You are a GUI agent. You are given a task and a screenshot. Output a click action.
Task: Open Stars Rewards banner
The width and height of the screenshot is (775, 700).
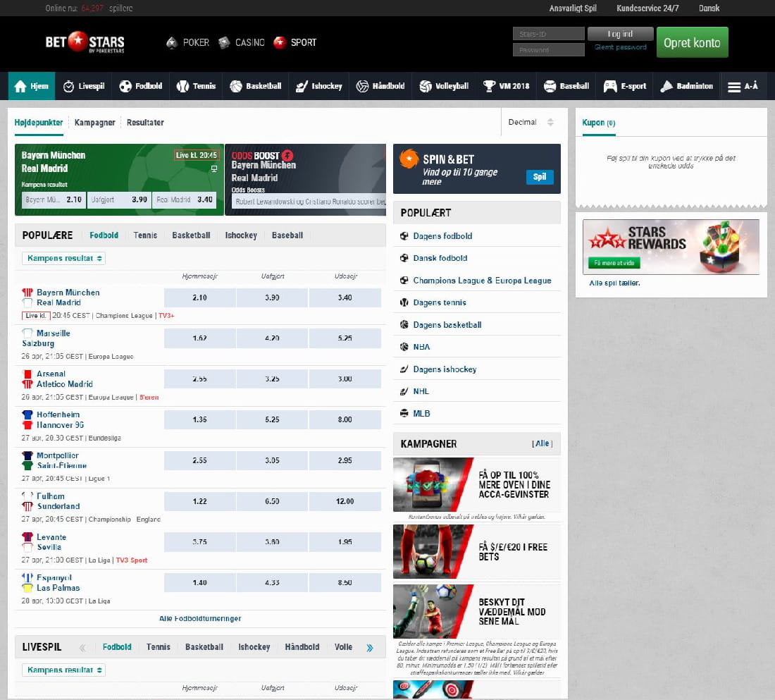pyautogui.click(x=671, y=247)
